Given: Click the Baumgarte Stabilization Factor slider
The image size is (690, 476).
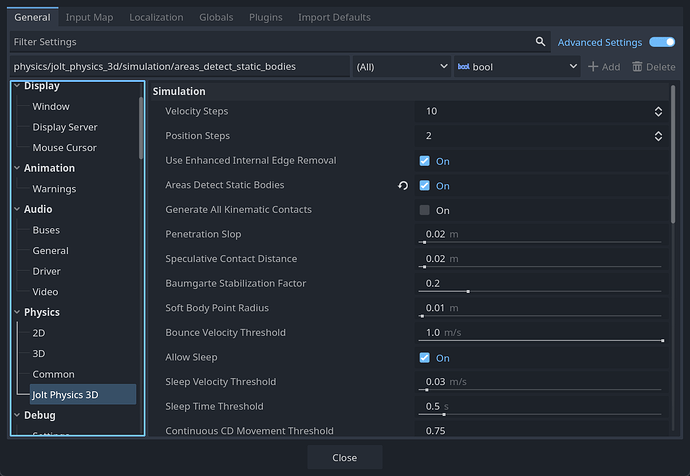Looking at the screenshot, I should (540, 291).
